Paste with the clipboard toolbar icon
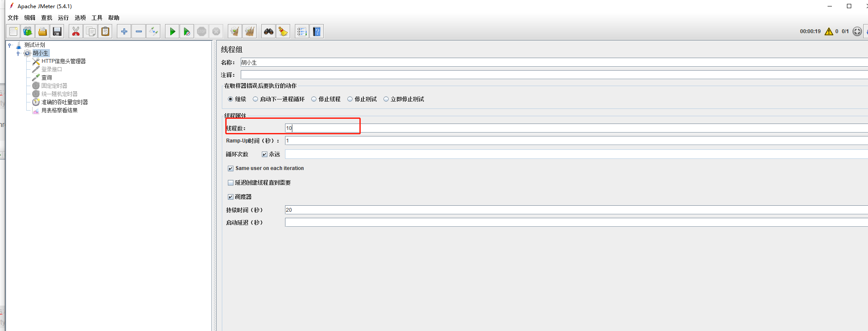 click(x=105, y=31)
